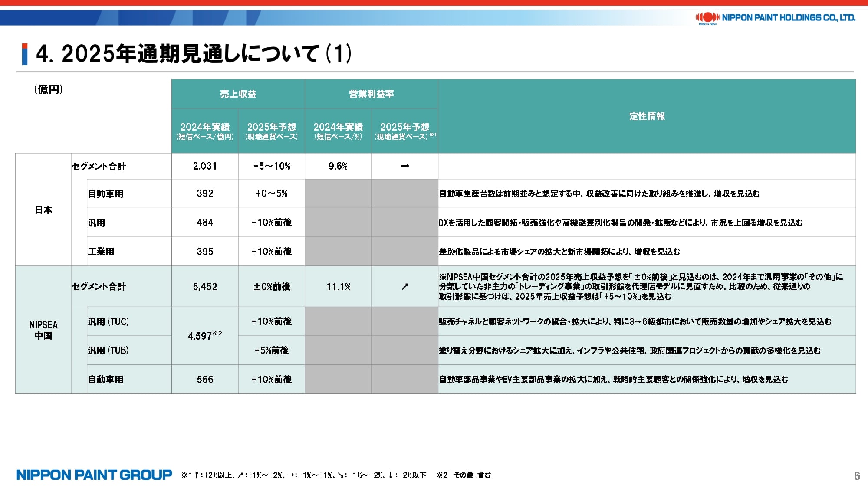Click the note starting 差別化製品による市場シェア
Image resolution: width=868 pixels, height=488 pixels.
coord(559,252)
